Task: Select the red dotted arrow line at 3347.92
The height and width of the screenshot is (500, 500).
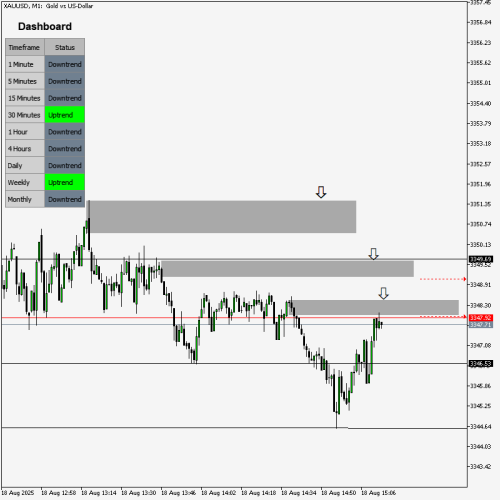Action: (443, 317)
